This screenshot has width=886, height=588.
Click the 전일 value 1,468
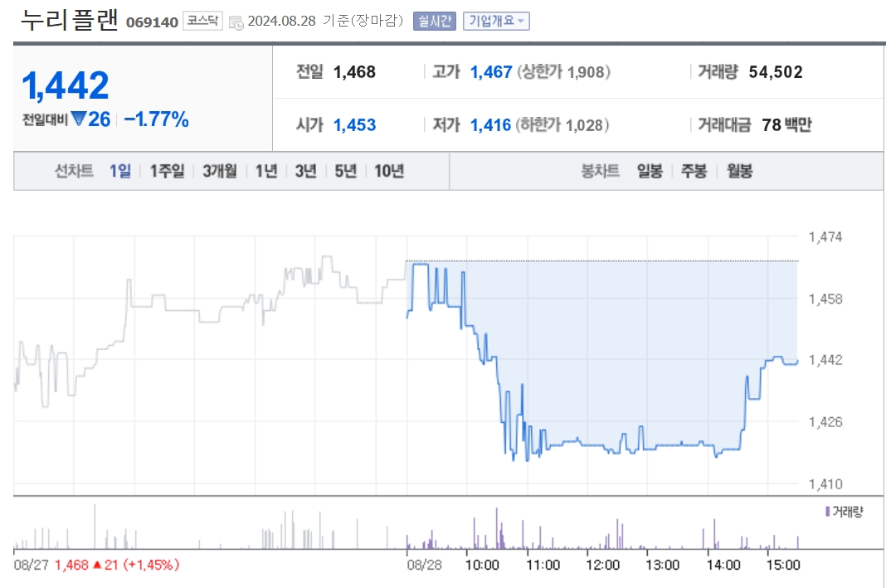(354, 72)
